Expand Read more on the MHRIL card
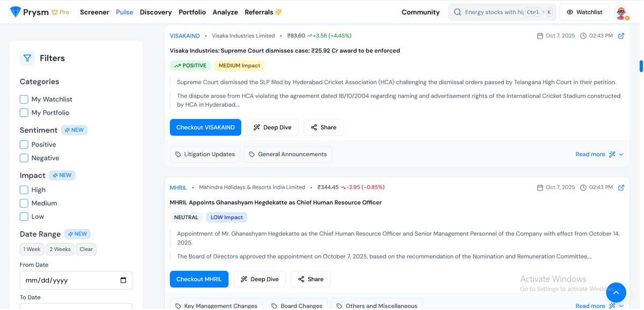644x310 pixels. click(599, 306)
